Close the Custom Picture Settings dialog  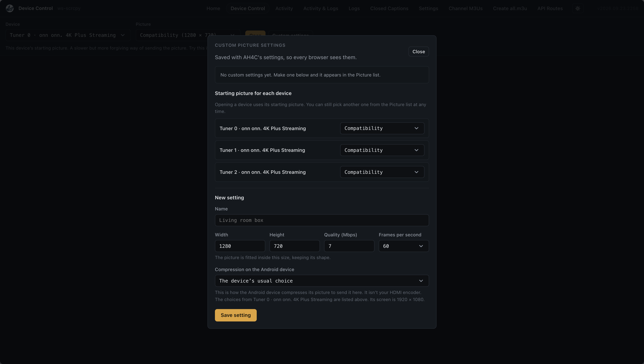(x=418, y=52)
